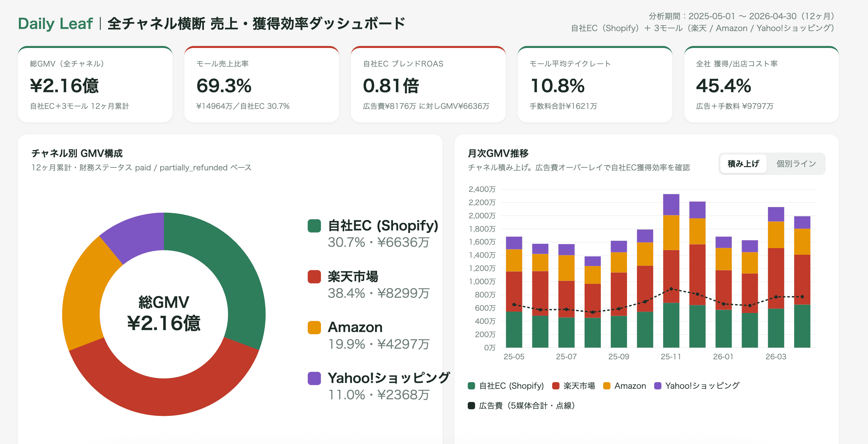
Task: Click the 25-11 tallest stacked bar
Action: pos(671,271)
